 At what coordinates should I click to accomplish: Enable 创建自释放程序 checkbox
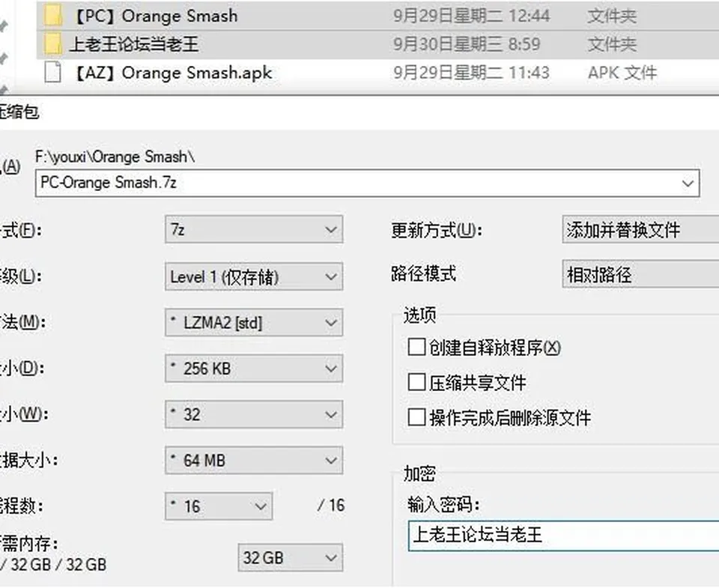416,347
